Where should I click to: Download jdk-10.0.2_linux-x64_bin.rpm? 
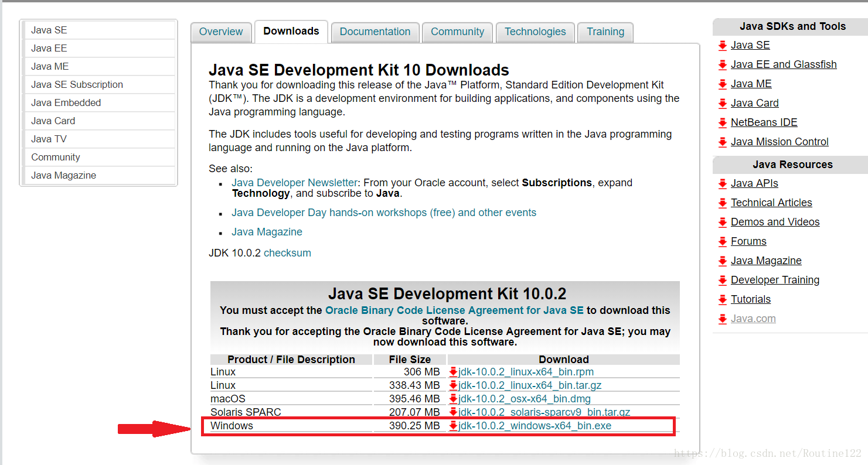tap(526, 372)
